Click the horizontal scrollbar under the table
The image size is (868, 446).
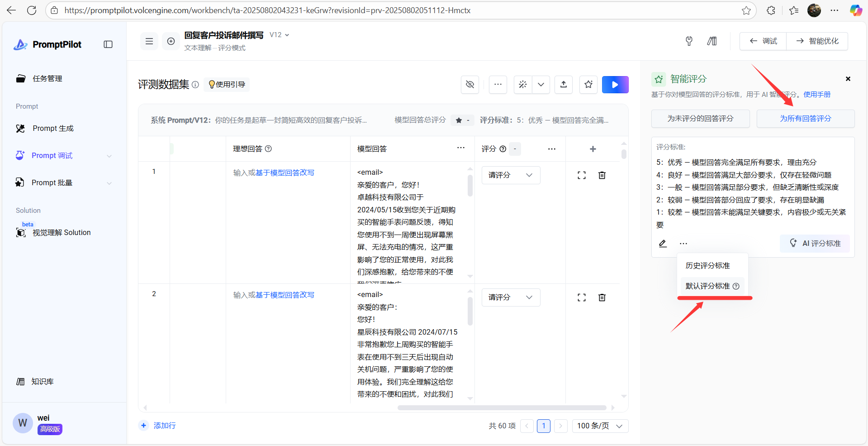[501, 408]
